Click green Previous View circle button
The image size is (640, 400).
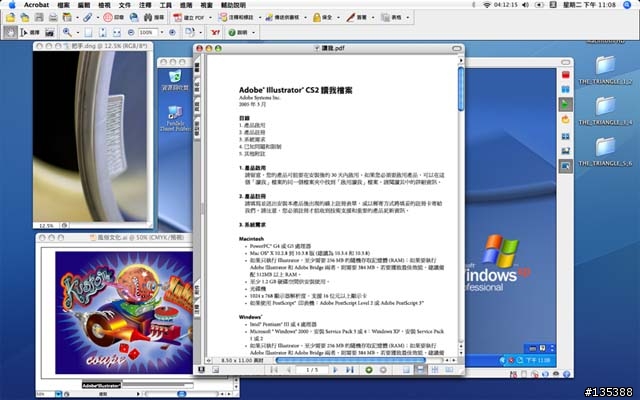[369, 370]
